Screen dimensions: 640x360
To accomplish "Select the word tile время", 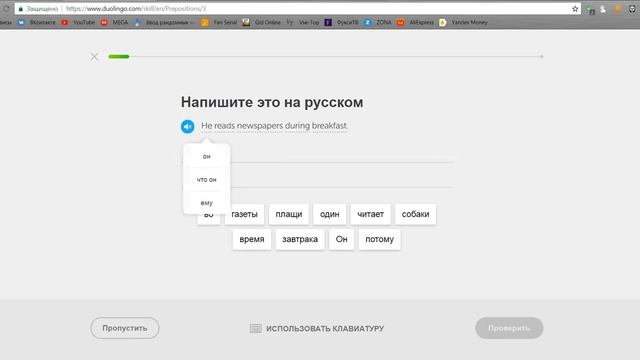I will tap(252, 239).
